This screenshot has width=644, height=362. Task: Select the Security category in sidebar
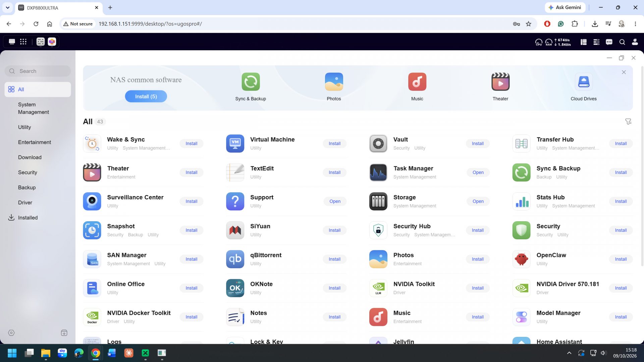28,172
